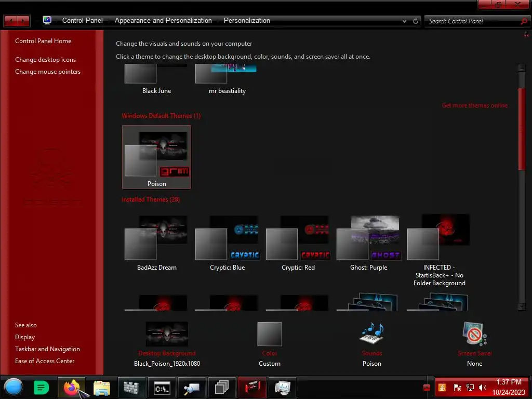Screen dimensions: 532x399
Task: Launch Firefox from the taskbar
Action: [71, 388]
